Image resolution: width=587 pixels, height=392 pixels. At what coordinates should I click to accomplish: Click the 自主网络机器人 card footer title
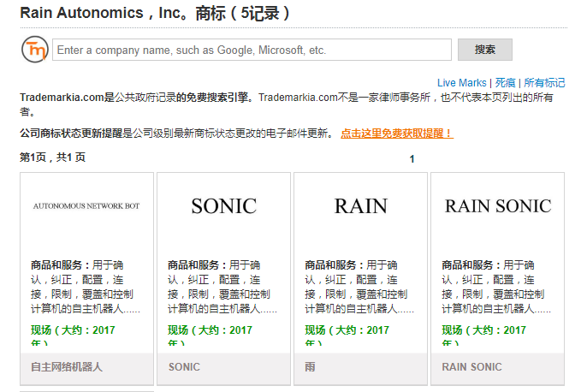[x=67, y=367]
